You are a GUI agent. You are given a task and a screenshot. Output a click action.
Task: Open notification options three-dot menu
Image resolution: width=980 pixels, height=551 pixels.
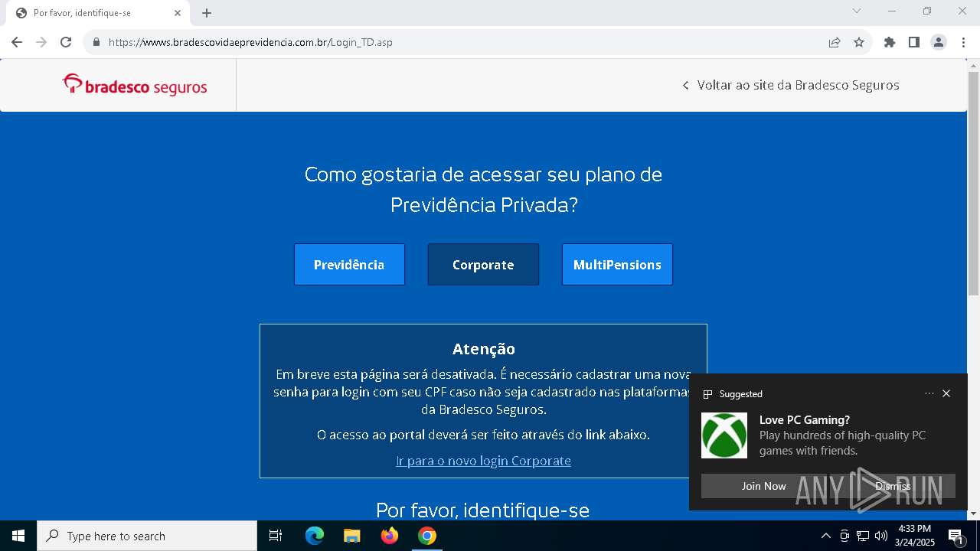[929, 393]
